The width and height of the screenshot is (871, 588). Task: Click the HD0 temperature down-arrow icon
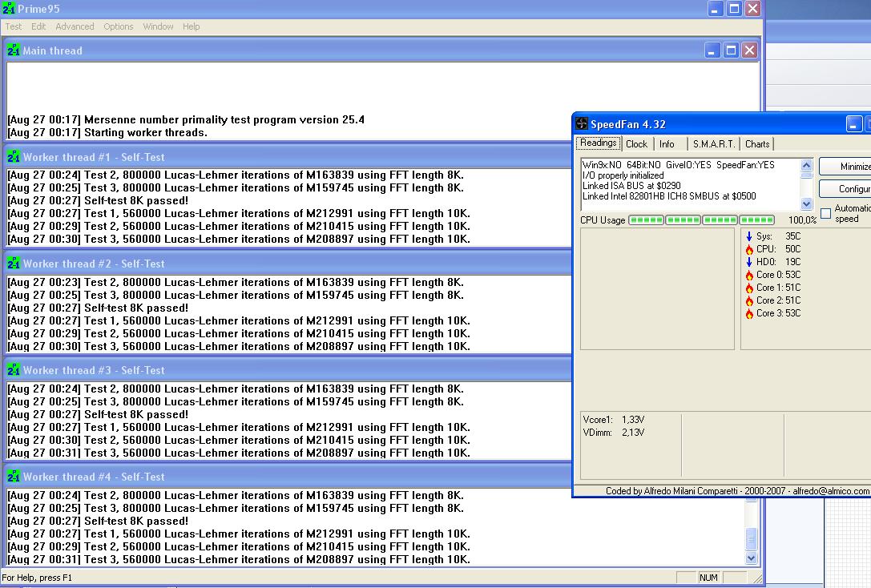748,262
